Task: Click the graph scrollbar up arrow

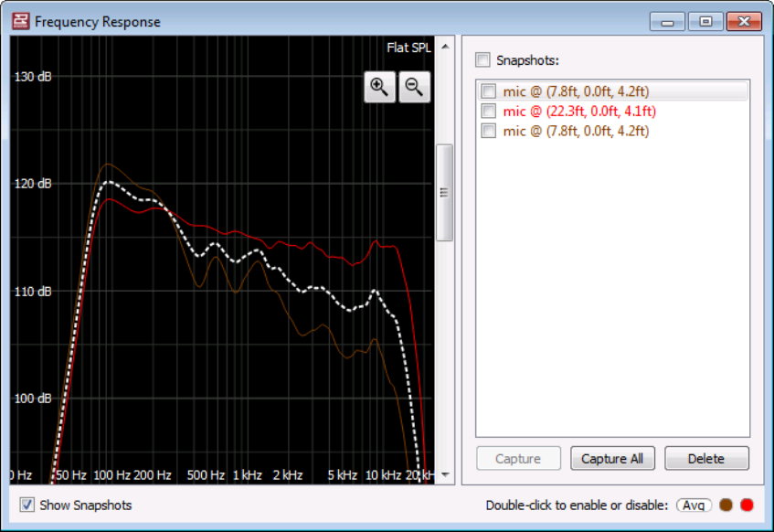Action: (445, 47)
